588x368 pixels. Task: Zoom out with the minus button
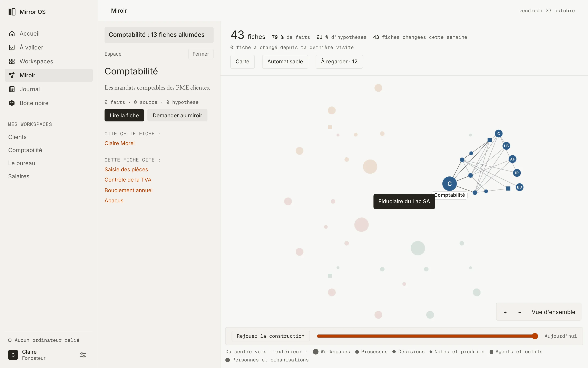[x=520, y=312]
